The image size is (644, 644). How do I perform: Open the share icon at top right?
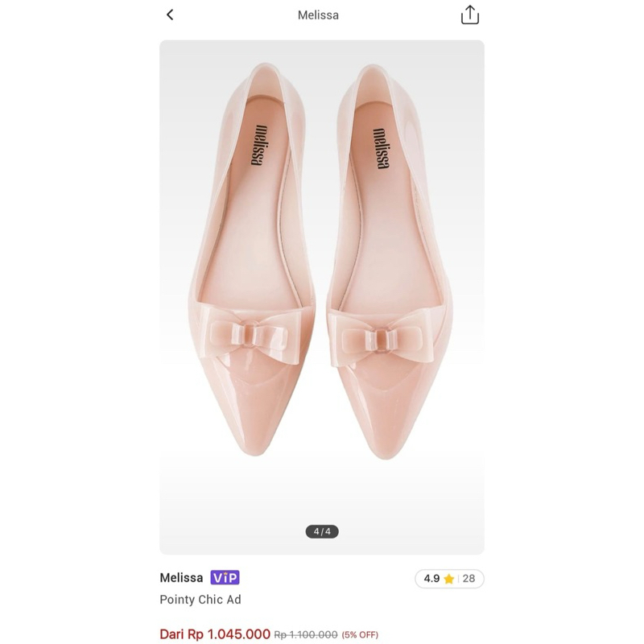(469, 14)
